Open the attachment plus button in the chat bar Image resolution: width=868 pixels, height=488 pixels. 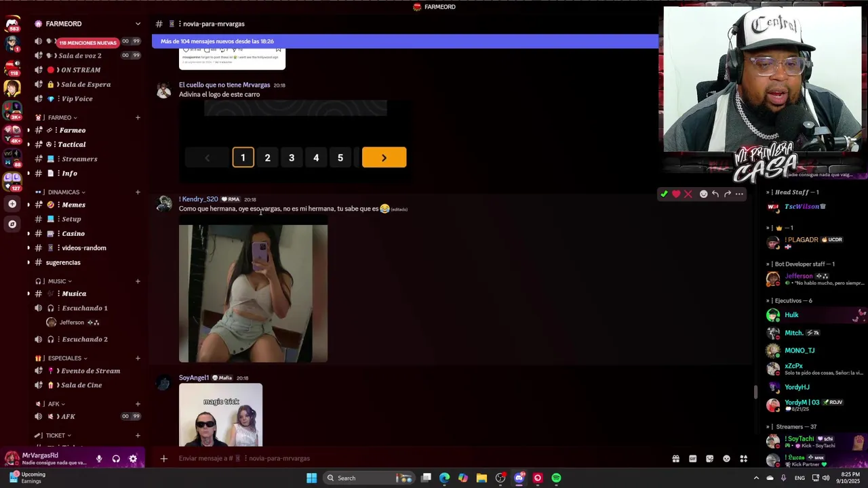click(163, 459)
